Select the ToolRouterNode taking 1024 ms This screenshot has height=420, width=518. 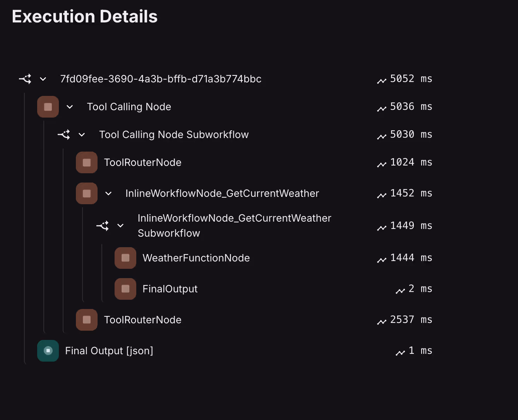pos(142,162)
